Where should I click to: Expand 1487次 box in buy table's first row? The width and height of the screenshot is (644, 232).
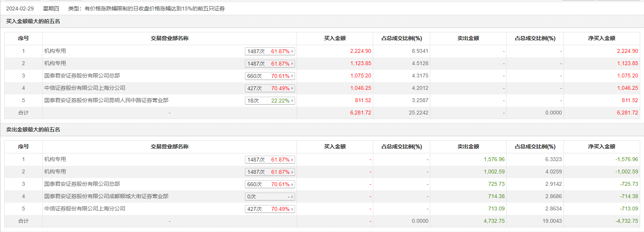click(270, 52)
